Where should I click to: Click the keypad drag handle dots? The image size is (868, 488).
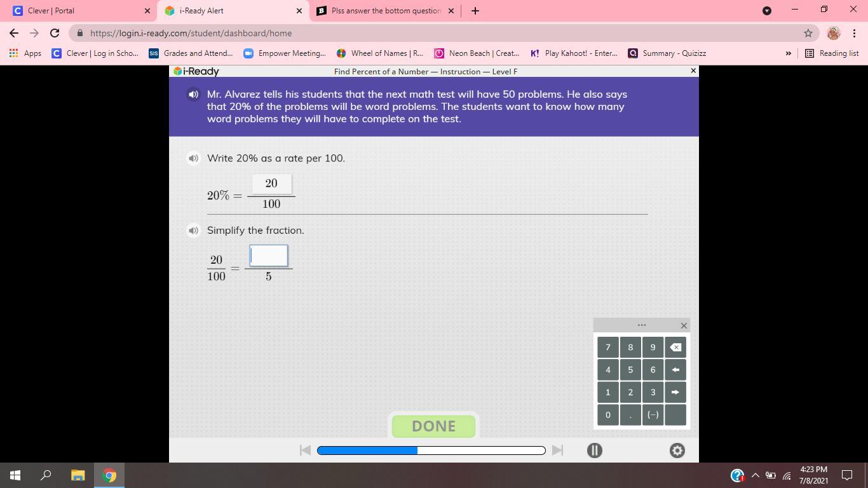(642, 325)
